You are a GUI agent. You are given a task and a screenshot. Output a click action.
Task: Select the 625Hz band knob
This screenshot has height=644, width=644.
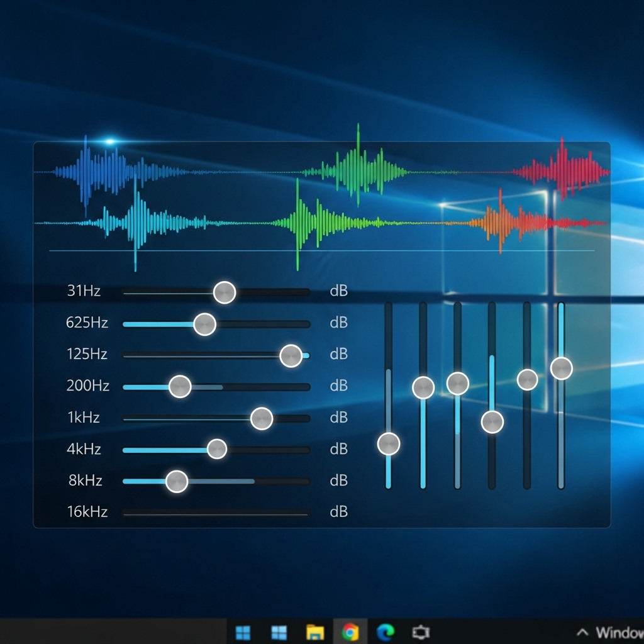click(206, 323)
